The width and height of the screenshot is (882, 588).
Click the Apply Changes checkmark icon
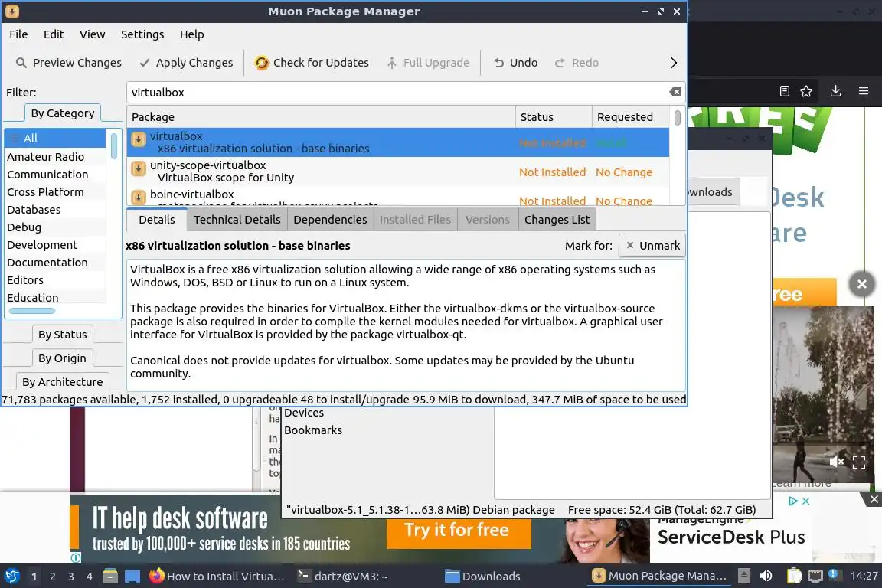tap(145, 63)
